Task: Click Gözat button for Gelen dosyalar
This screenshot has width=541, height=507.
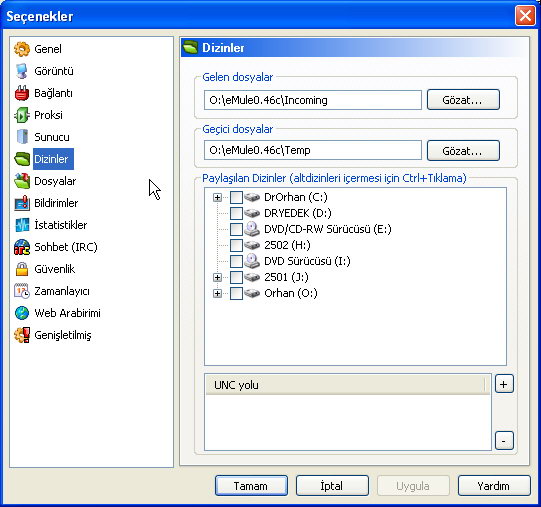Action: click(x=463, y=100)
